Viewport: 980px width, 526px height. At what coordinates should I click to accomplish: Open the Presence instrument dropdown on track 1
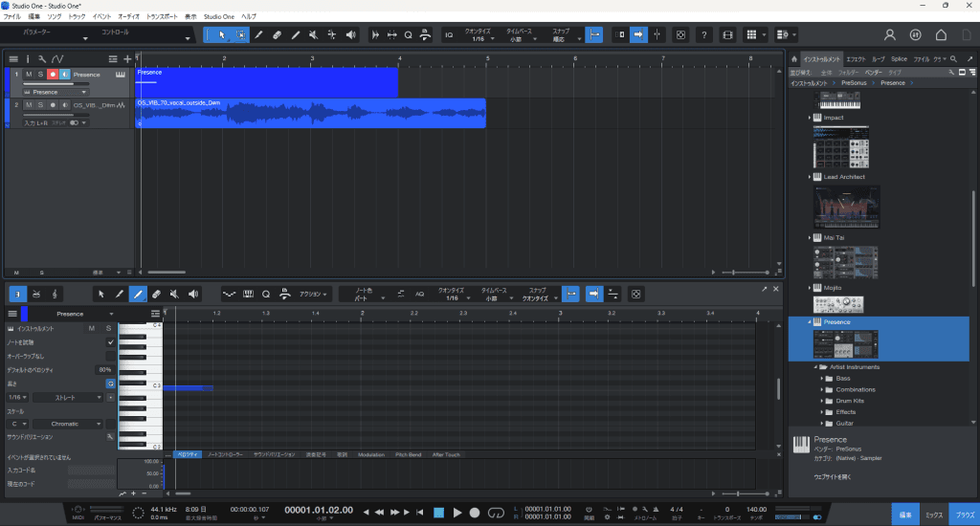point(55,92)
